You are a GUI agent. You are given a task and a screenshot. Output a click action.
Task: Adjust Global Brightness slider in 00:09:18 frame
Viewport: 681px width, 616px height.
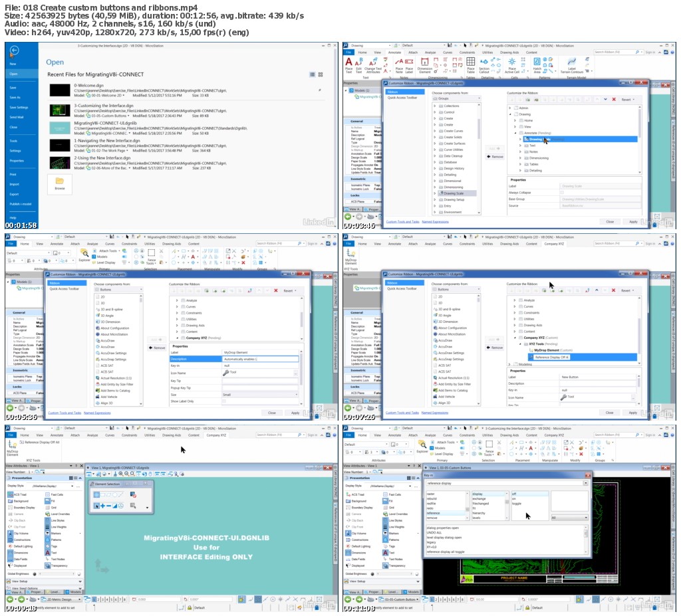tap(57, 573)
